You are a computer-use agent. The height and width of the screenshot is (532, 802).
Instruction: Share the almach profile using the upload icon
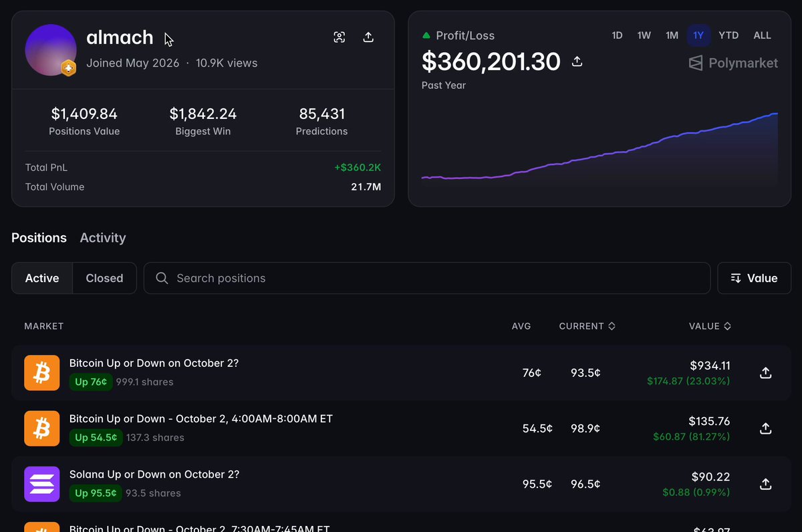pyautogui.click(x=368, y=37)
